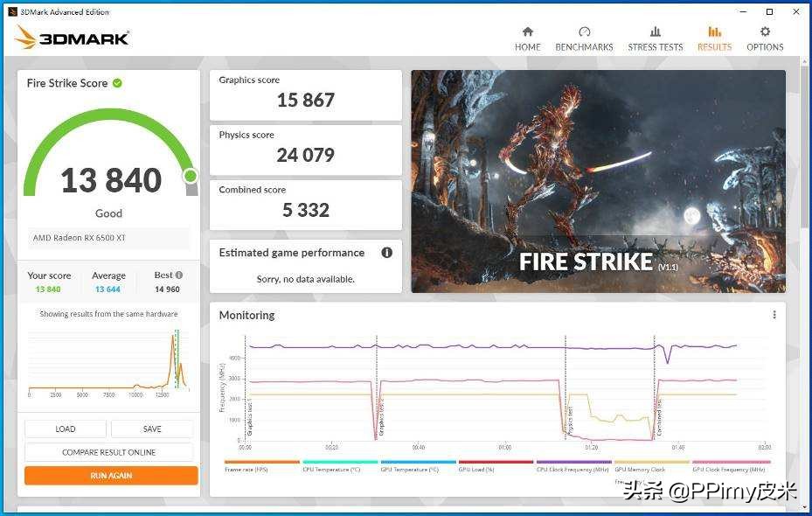Click the vertical scrollbar on the right edge
The width and height of the screenshot is (812, 516).
point(806,145)
